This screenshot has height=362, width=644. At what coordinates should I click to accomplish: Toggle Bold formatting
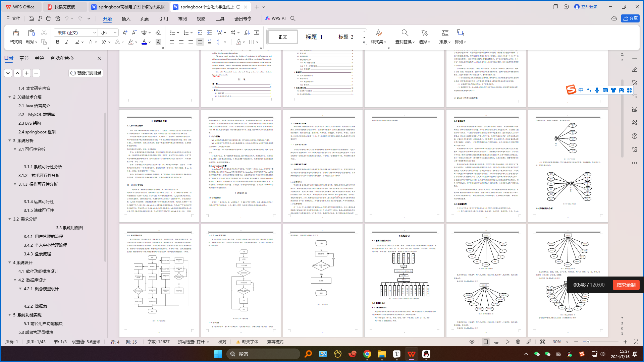coord(57,42)
